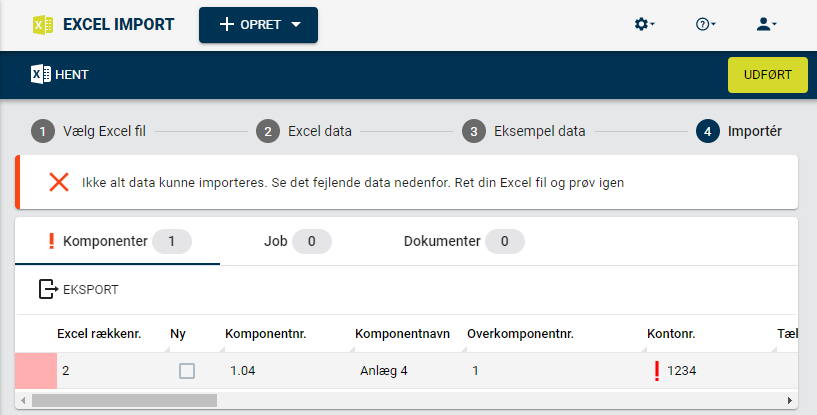Viewport: 817px width, 415px height.
Task: Click the Komponentnr. column header
Action: 266,334
